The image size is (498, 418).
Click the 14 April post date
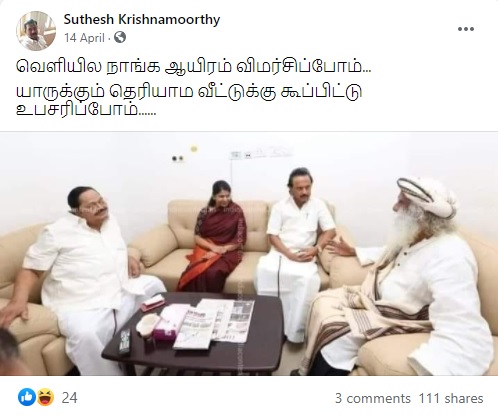tap(84, 38)
